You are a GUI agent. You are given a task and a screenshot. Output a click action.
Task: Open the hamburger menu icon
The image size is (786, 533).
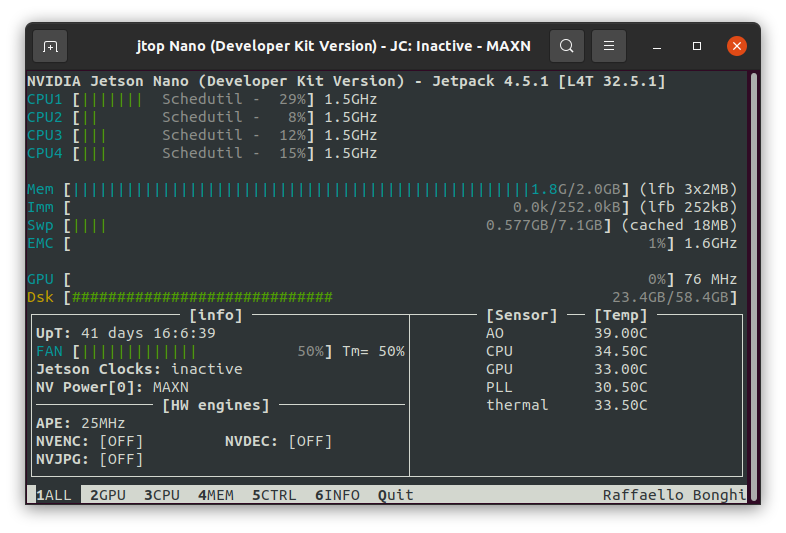point(609,46)
